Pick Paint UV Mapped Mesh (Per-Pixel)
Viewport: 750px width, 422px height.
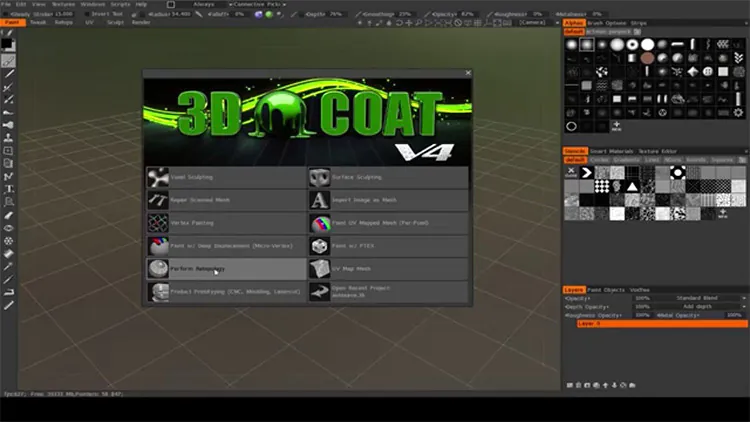[x=388, y=223]
